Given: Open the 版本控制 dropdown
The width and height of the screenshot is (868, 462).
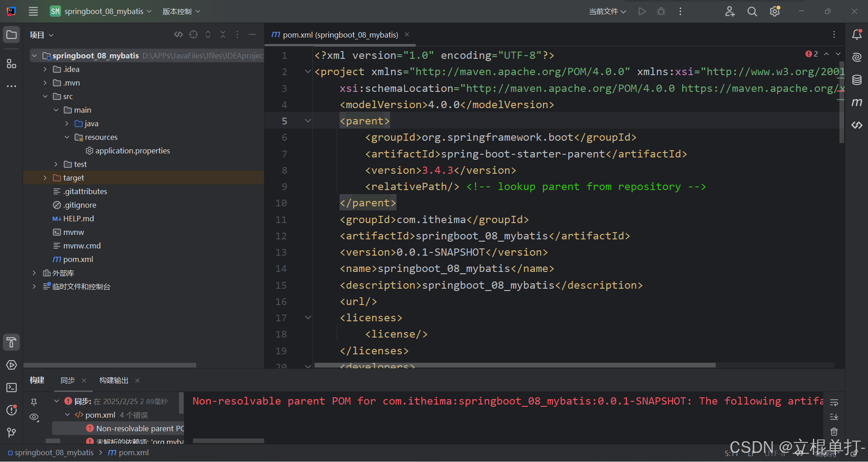Looking at the screenshot, I should click(181, 11).
